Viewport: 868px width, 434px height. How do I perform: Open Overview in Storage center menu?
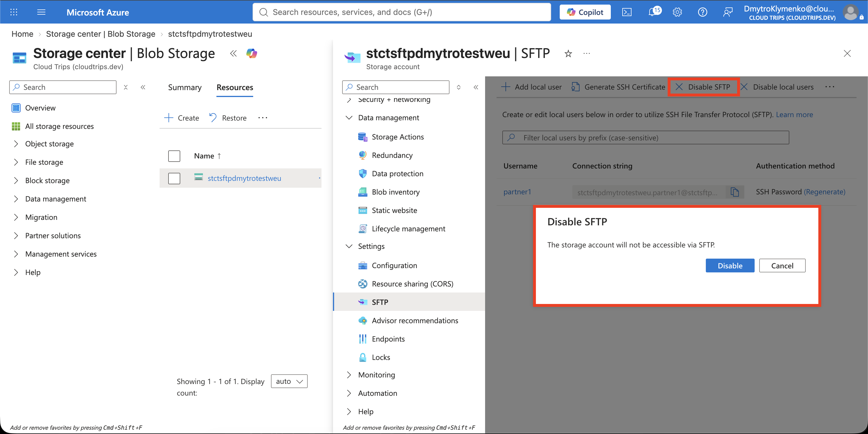[40, 108]
